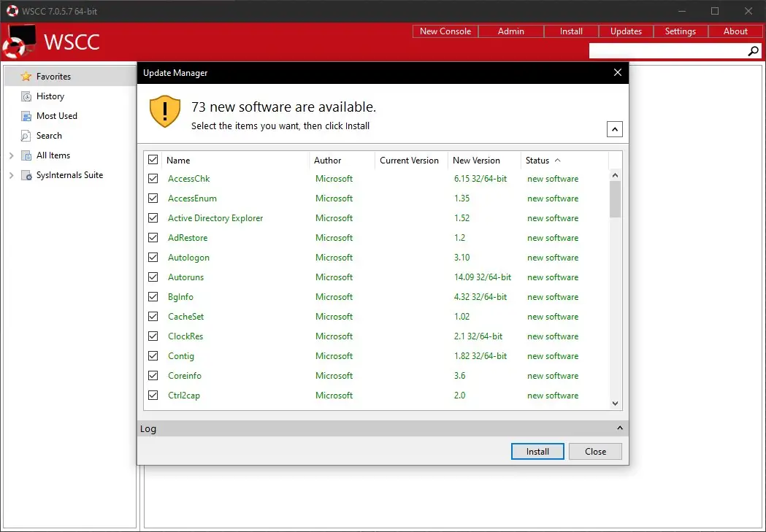Click the list scrollbar thumb

615,199
